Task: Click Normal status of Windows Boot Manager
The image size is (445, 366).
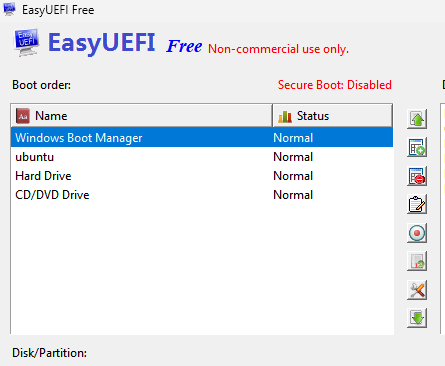Action: (293, 138)
